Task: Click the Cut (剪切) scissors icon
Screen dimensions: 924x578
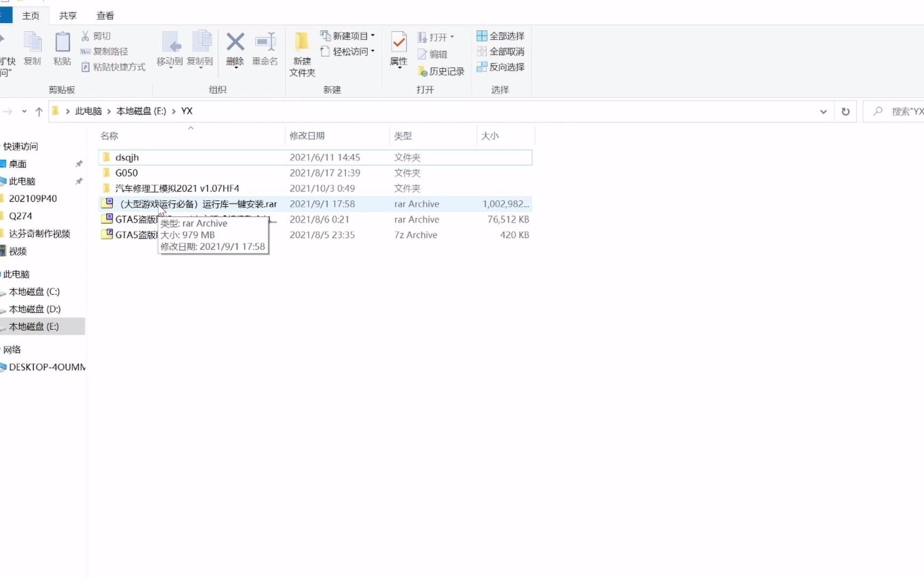Action: pos(85,36)
